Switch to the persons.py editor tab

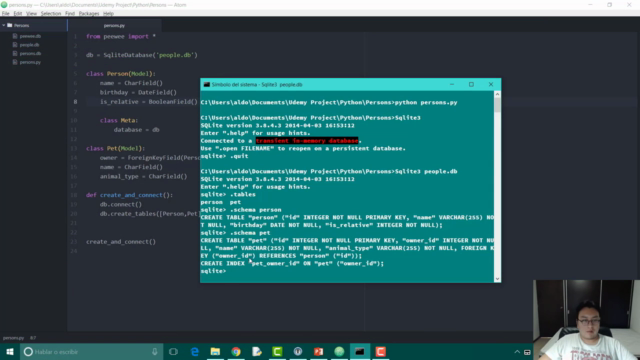coord(114,25)
